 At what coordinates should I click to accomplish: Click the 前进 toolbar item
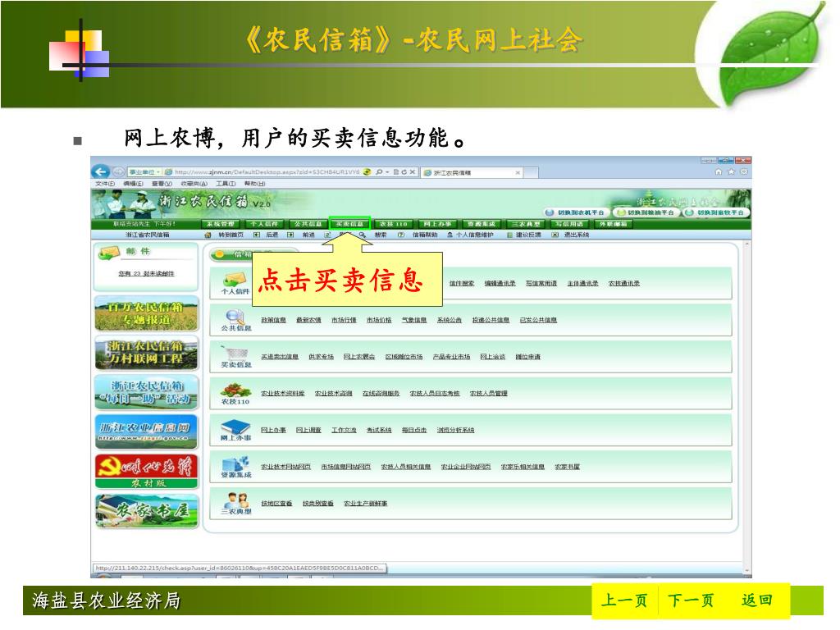pos(303,235)
